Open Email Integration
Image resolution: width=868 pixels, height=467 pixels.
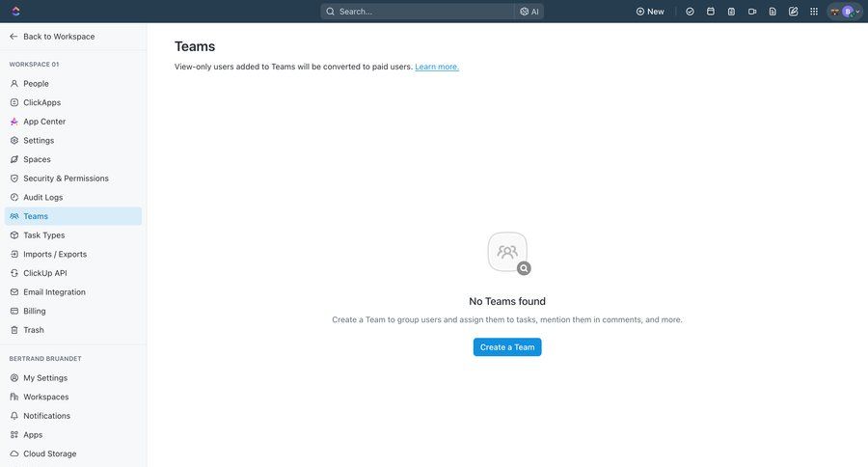coord(73,292)
